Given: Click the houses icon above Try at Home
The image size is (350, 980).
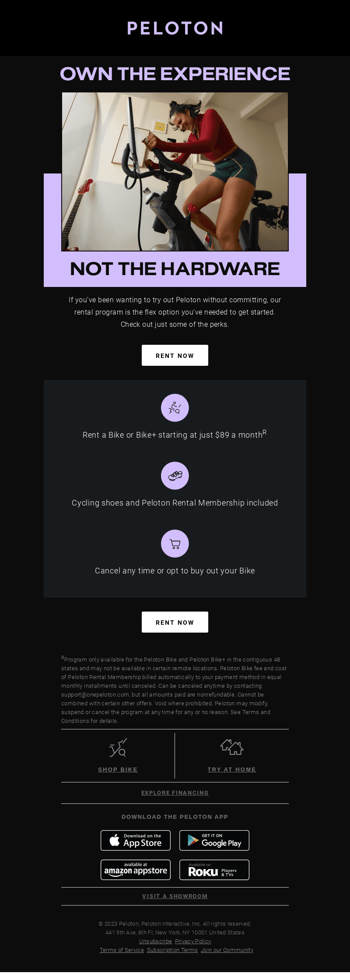Looking at the screenshot, I should [x=232, y=747].
